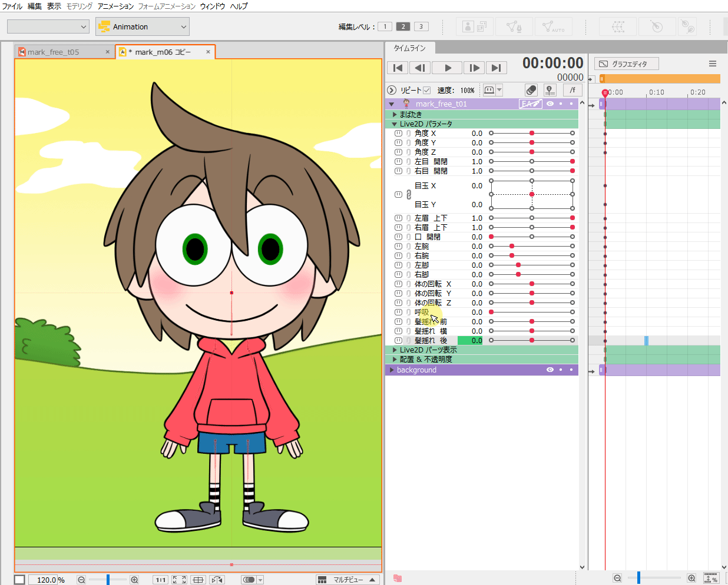Image resolution: width=728 pixels, height=585 pixels.
Task: Click the 1:1 zoom reset icon in the status bar
Action: tap(160, 580)
